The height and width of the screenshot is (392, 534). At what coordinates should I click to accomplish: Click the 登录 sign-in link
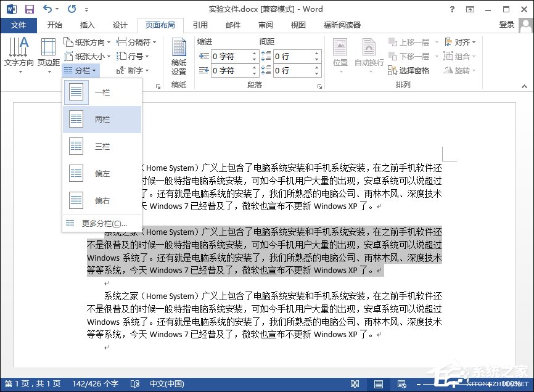tap(507, 25)
